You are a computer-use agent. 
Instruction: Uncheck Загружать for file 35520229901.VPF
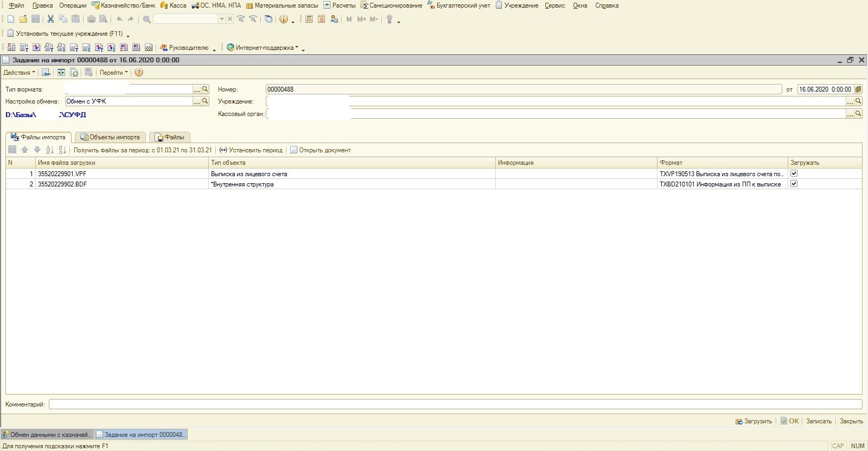tap(794, 173)
